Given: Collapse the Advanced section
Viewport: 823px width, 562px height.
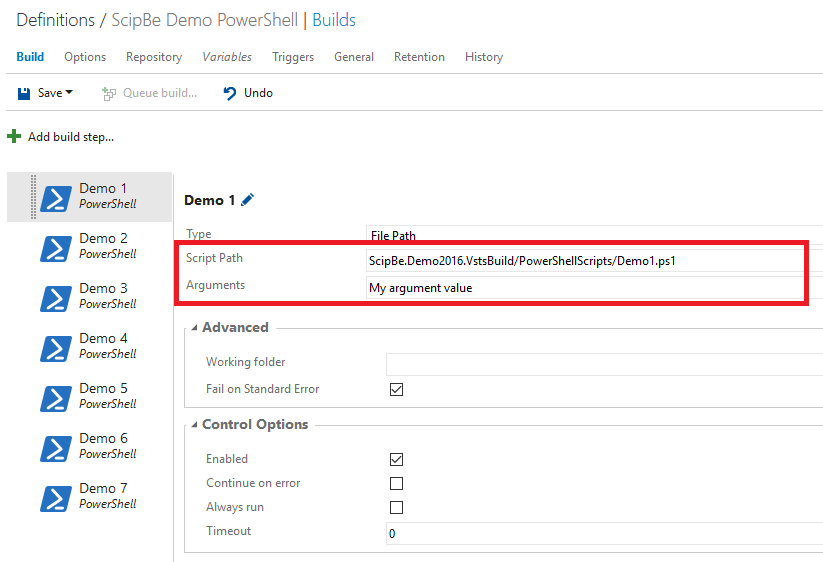Looking at the screenshot, I should pos(195,327).
